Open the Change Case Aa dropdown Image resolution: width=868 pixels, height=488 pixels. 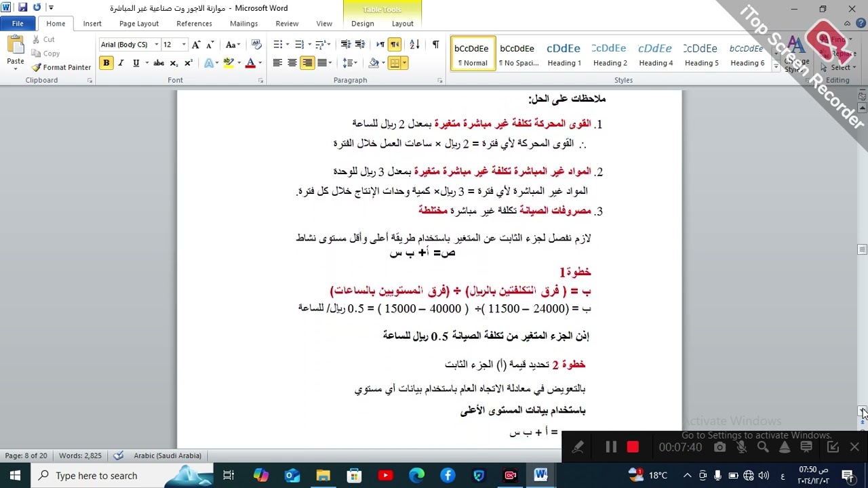click(x=233, y=45)
